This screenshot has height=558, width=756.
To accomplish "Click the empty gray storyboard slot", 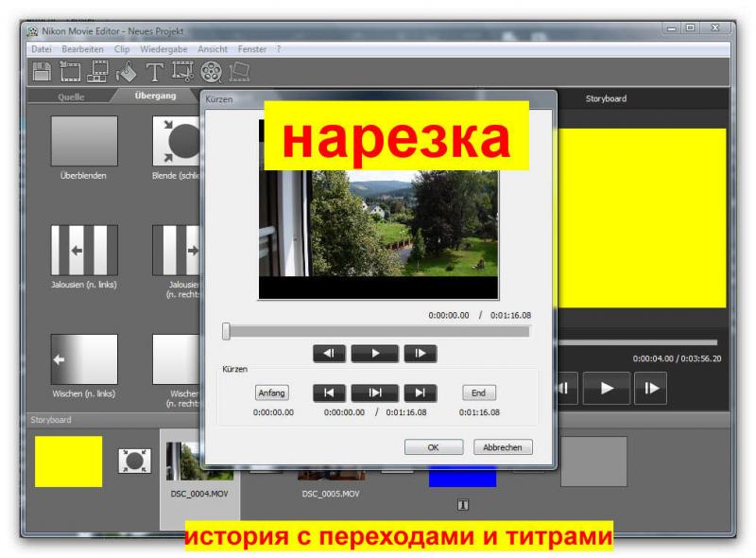I will (593, 462).
